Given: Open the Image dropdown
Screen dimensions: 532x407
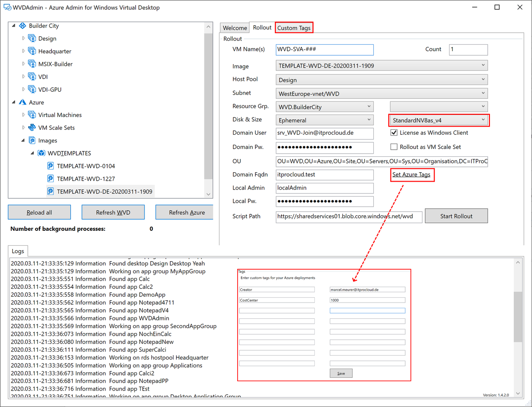Looking at the screenshot, I should pos(382,66).
